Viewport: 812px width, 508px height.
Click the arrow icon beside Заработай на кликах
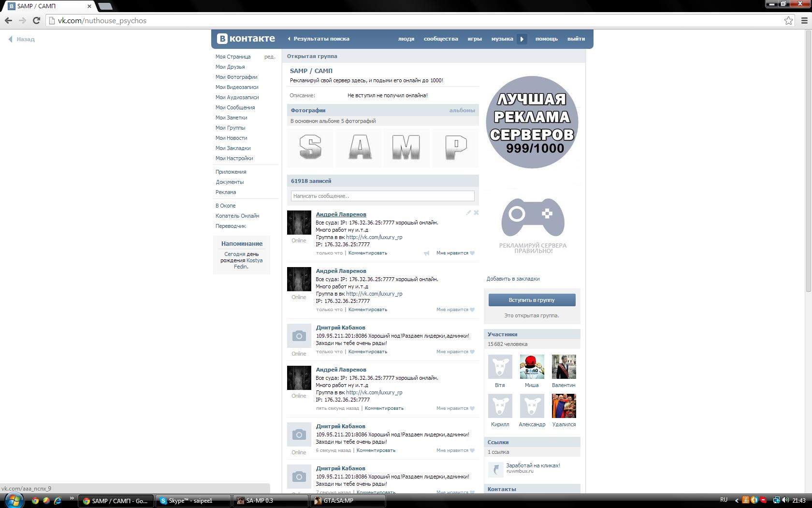point(495,469)
